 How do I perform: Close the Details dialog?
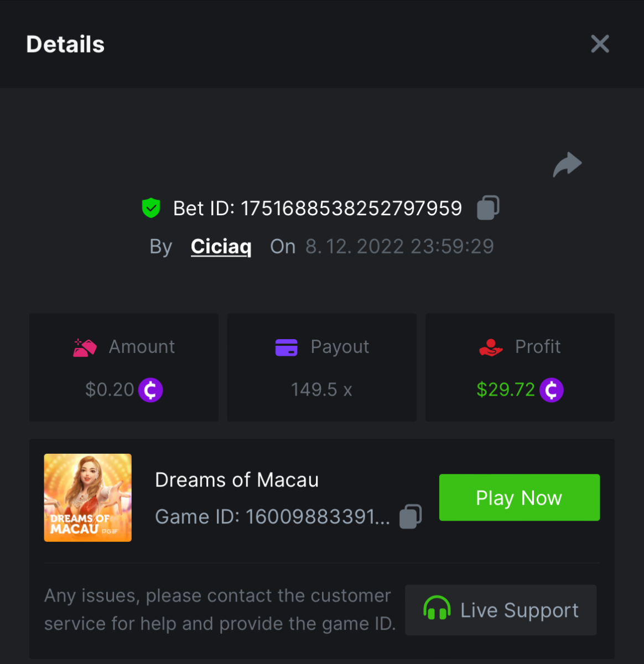click(600, 44)
